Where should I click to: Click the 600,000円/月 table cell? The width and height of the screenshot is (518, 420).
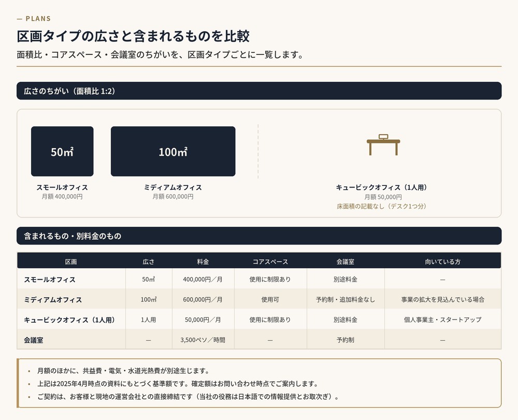203,299
